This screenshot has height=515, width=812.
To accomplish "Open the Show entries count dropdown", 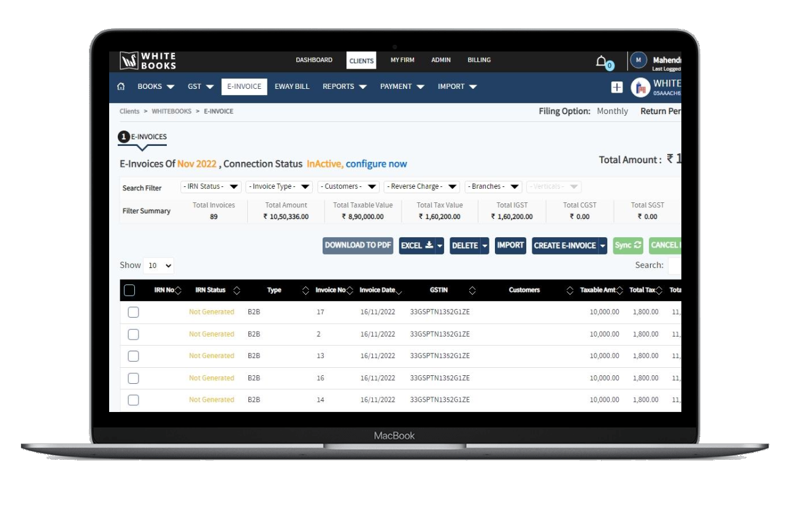I will (x=159, y=265).
